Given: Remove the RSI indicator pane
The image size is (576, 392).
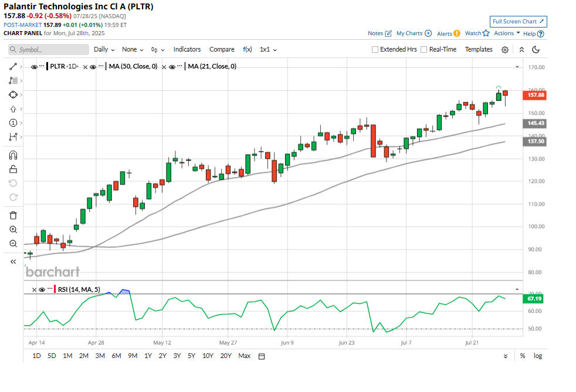Looking at the screenshot, I should click(x=34, y=289).
